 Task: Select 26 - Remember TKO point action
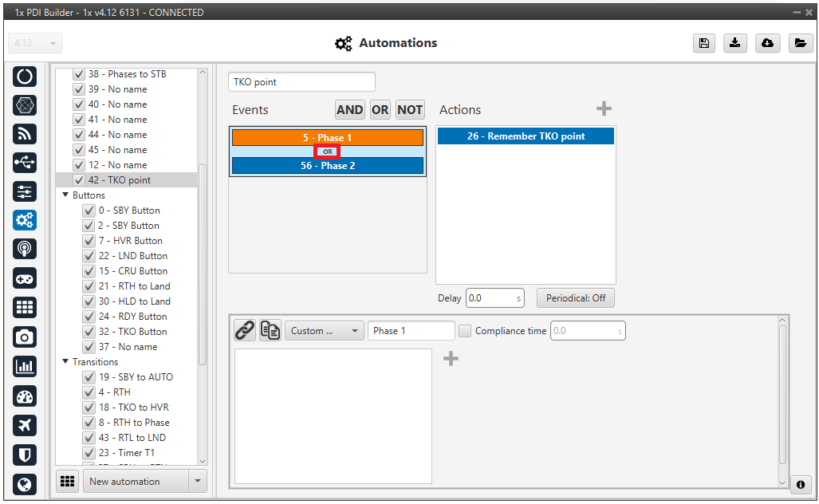pos(526,136)
